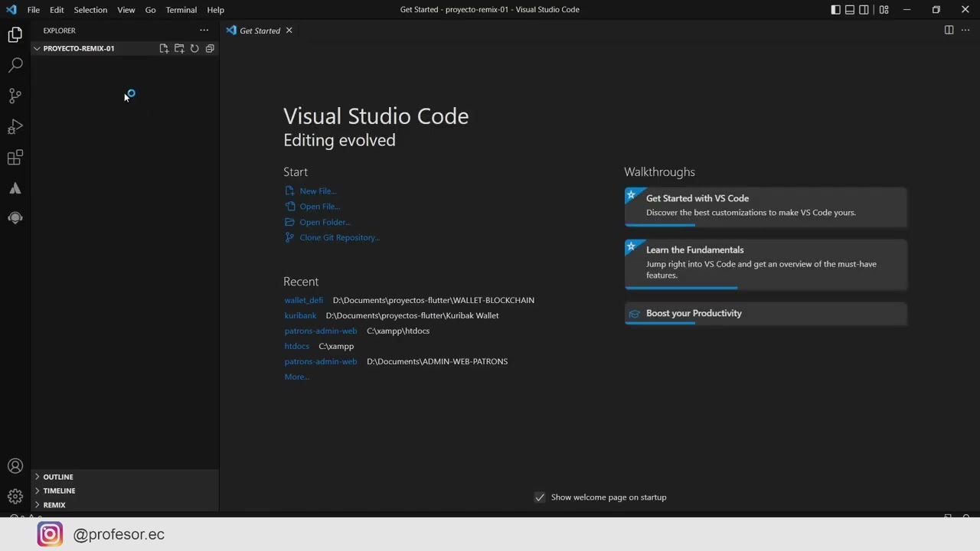The height and width of the screenshot is (551, 980).
Task: Open recent patrons-admin-web in ADMIN-WEB-PATRONS
Action: pyautogui.click(x=321, y=361)
